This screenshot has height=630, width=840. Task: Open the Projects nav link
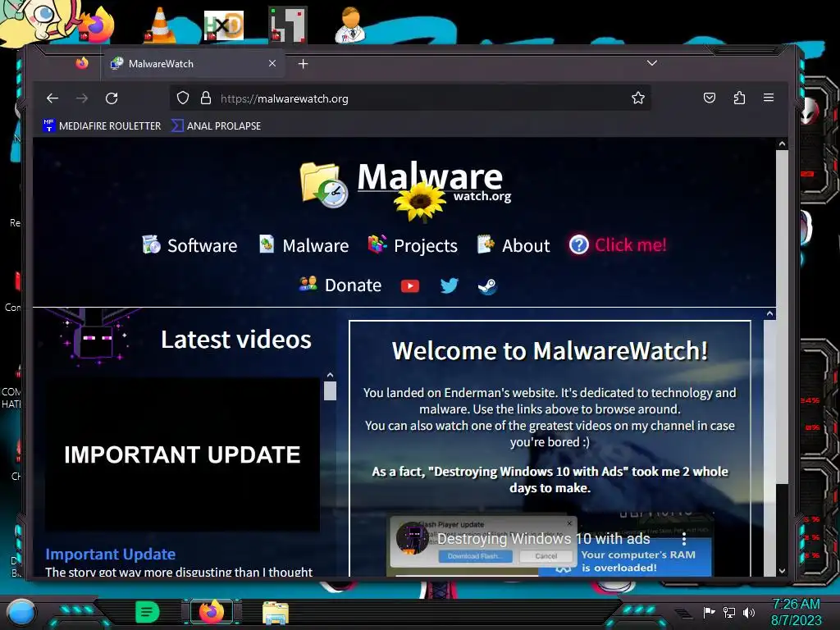tap(413, 245)
